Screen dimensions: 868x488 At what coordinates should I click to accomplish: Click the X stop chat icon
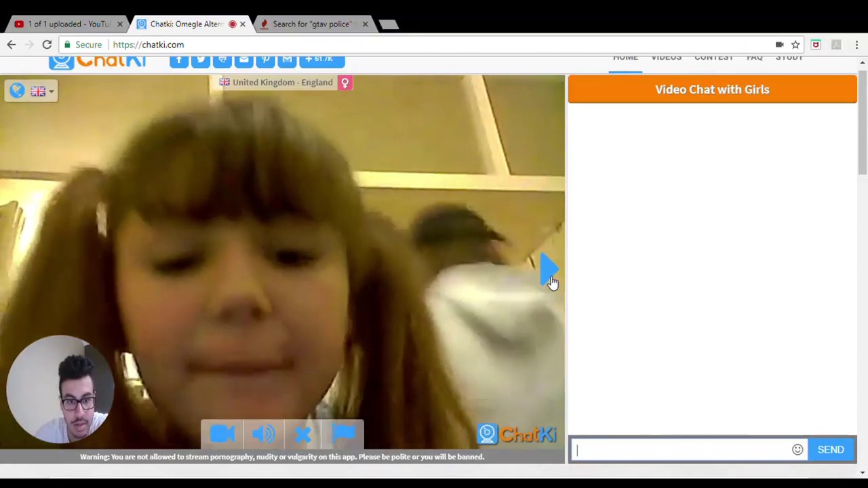click(303, 434)
